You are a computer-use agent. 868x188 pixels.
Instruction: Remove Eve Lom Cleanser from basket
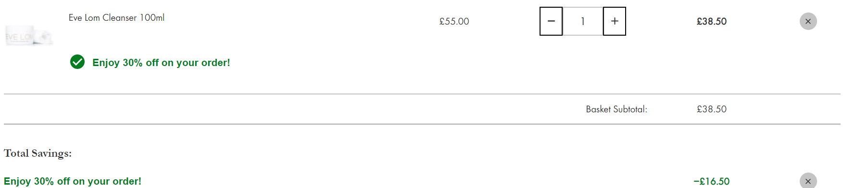808,21
